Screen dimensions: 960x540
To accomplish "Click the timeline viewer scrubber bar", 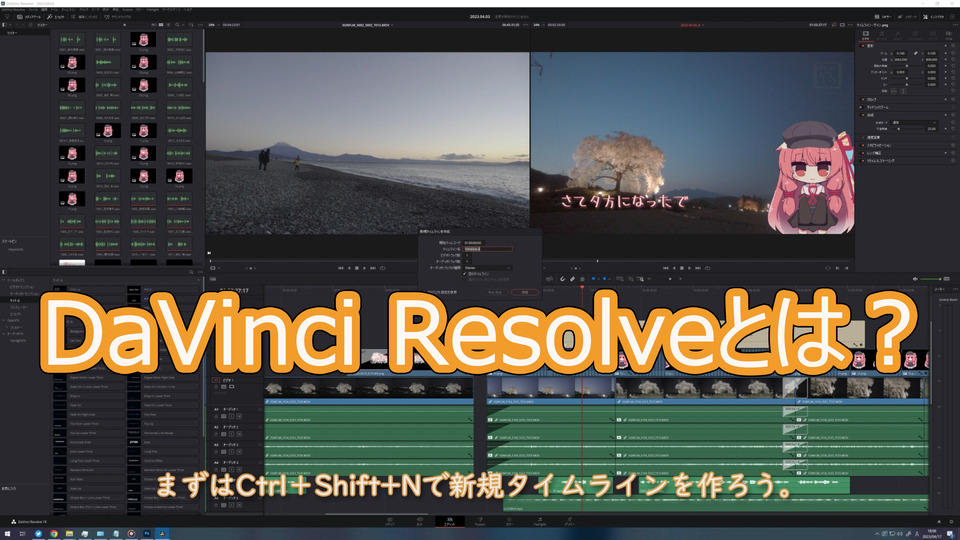I will (x=692, y=261).
